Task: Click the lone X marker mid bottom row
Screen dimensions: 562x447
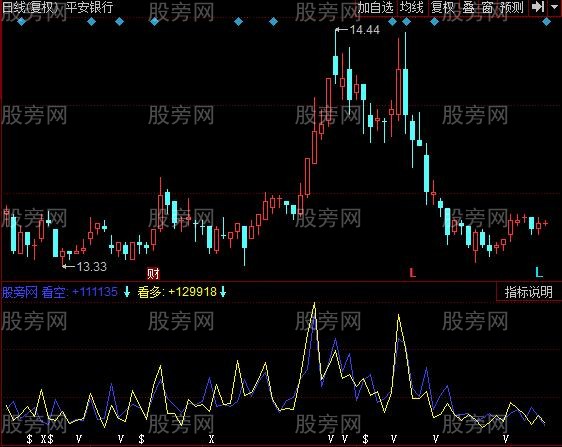Action: tap(211, 439)
